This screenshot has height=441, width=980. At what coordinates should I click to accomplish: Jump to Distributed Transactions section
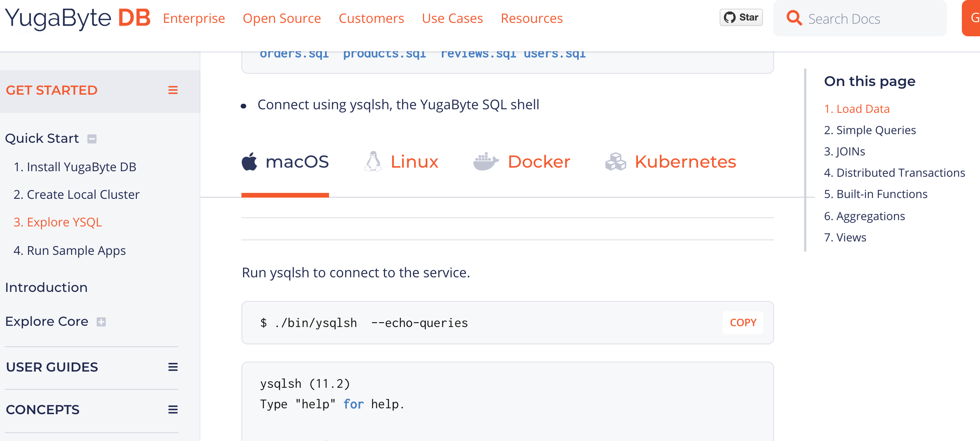(x=894, y=173)
